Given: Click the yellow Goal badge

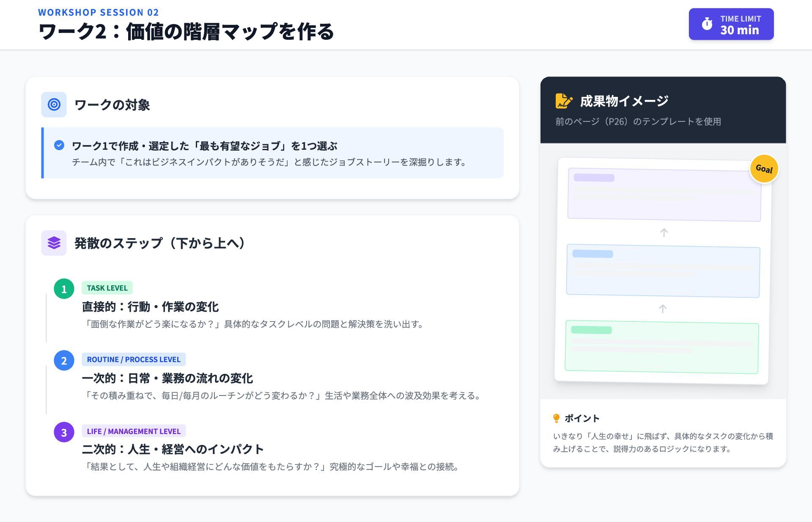Looking at the screenshot, I should click(x=764, y=169).
